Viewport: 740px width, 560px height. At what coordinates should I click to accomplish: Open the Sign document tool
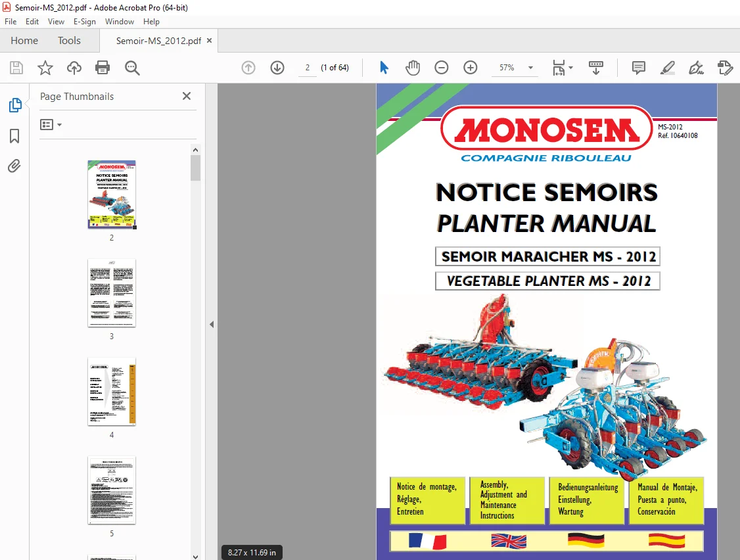(696, 68)
